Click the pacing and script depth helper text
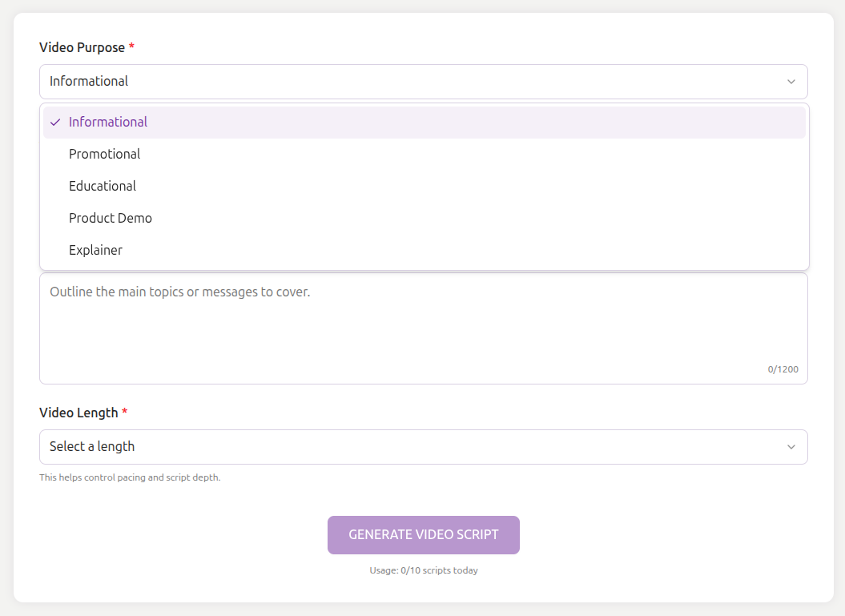 click(x=130, y=477)
